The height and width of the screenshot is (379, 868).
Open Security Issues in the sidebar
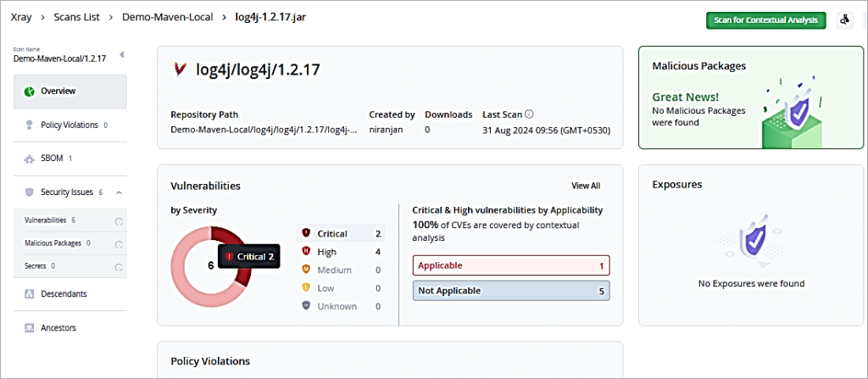click(70, 192)
